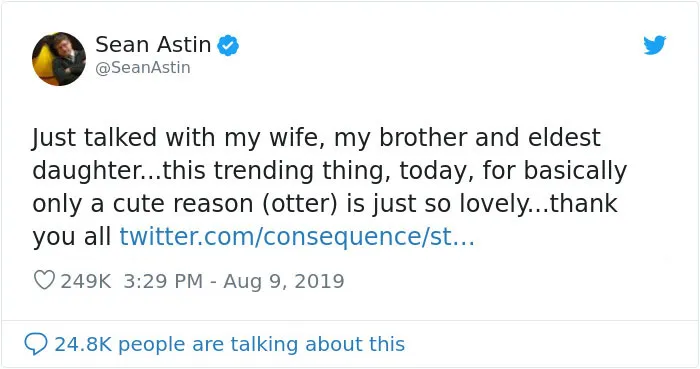Click "eldest" in the tweet text
Screen dimensions: 700x369
click(564, 137)
